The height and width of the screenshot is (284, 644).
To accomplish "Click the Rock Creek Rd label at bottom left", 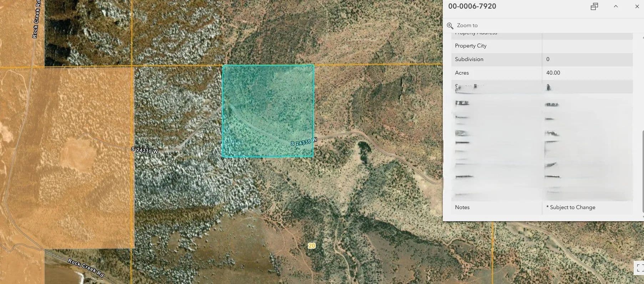I will point(86,268).
